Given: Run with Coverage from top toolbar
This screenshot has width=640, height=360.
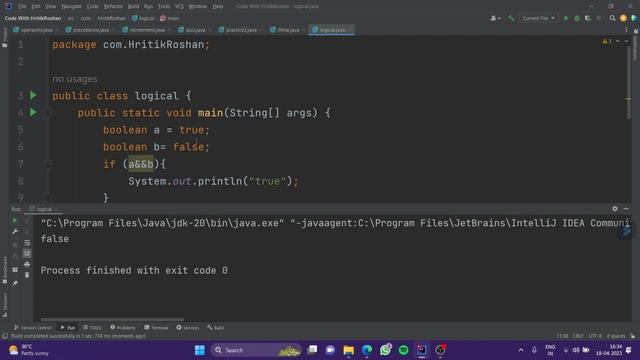Looking at the screenshot, I should coord(588,18).
